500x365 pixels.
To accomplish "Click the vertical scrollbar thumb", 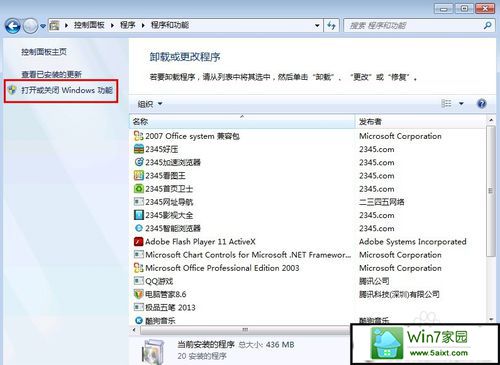I will point(490,191).
